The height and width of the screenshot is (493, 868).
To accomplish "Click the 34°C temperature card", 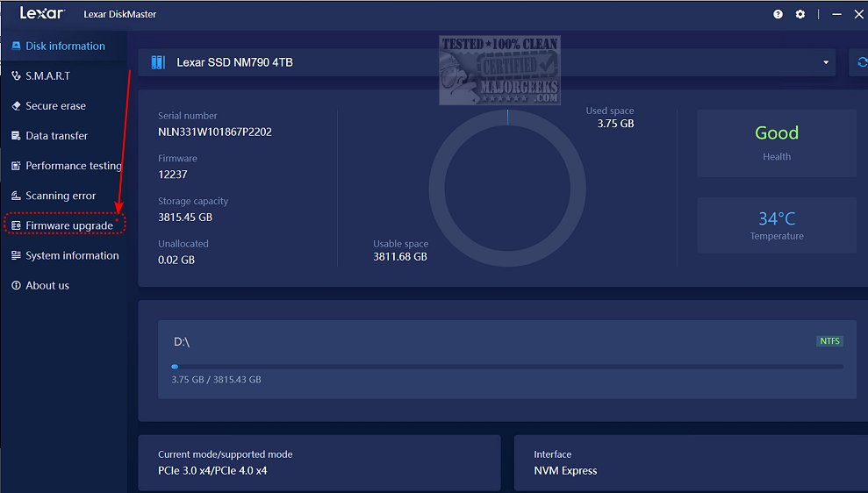I will click(x=777, y=225).
